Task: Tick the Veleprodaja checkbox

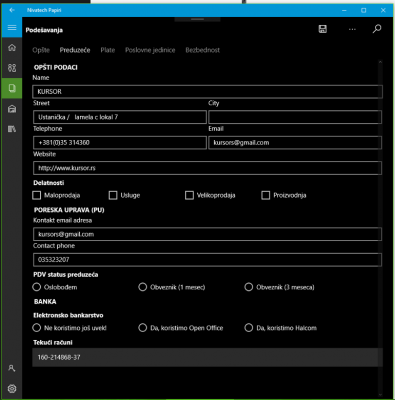Action: [189, 195]
